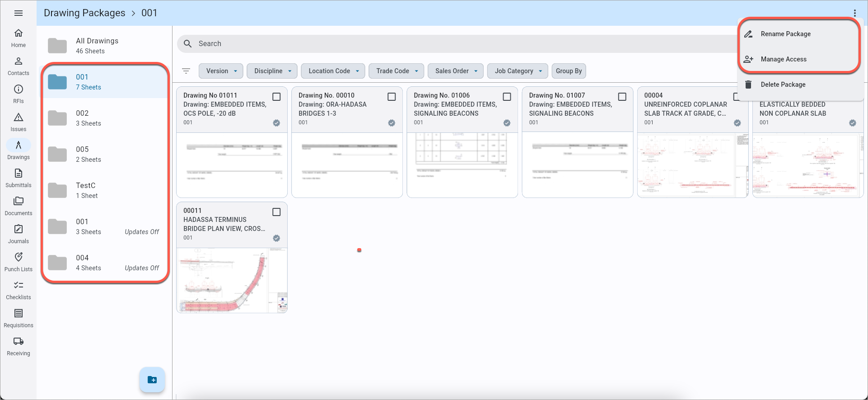Click verified badge on 00004 Unreinforced Coplanar card
Viewport: 868px width, 400px height.
737,123
